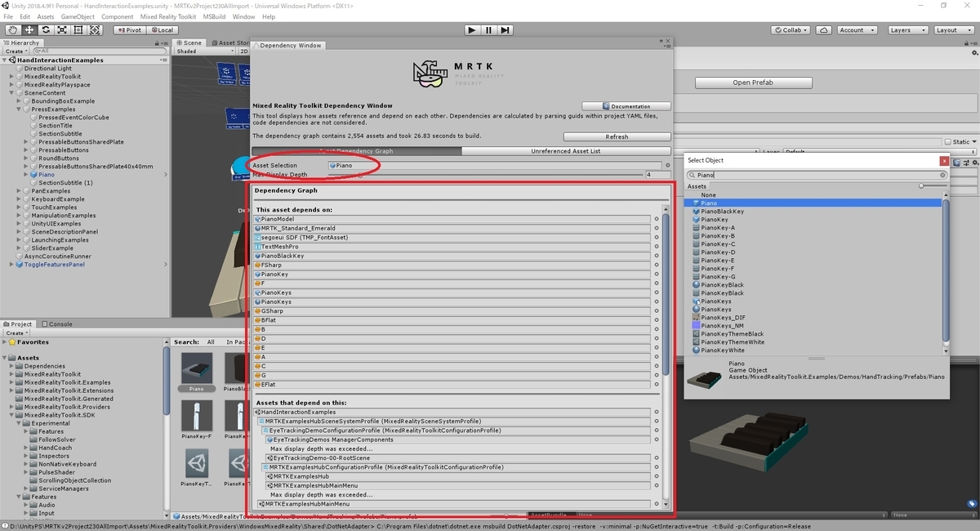Collapse the MixedRealityToolkit.SDK folder
This screenshot has height=531, width=980.
click(12, 415)
